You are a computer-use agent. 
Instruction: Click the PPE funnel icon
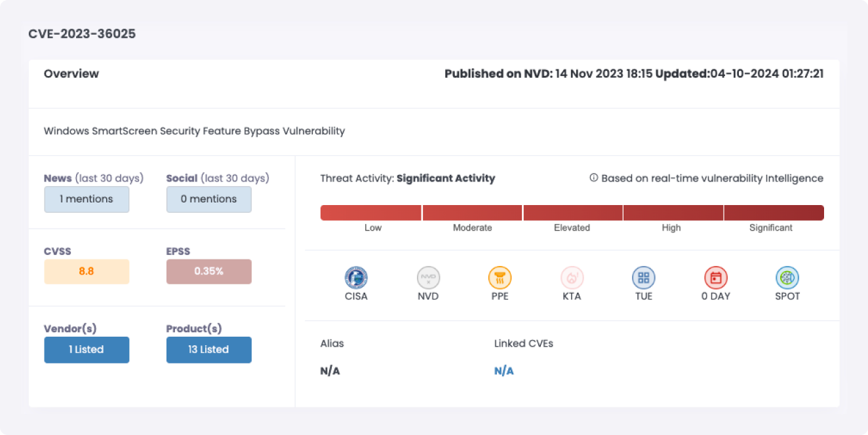(x=500, y=278)
